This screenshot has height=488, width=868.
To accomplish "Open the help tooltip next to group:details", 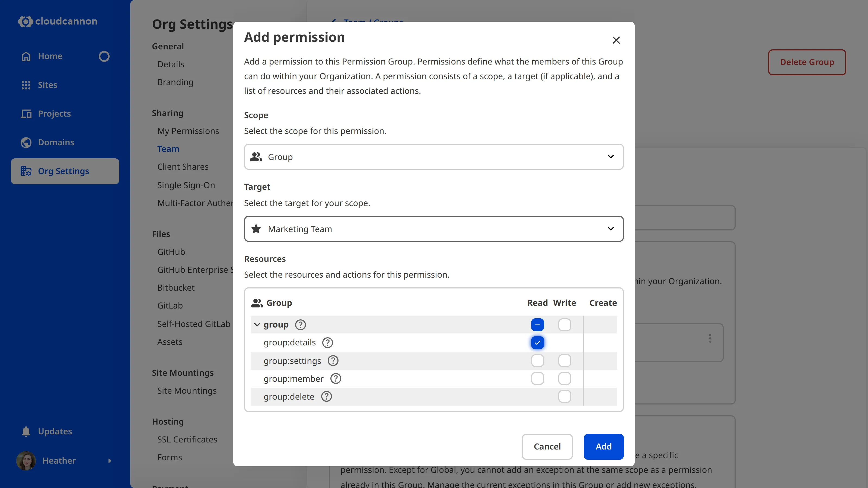I will click(x=327, y=342).
